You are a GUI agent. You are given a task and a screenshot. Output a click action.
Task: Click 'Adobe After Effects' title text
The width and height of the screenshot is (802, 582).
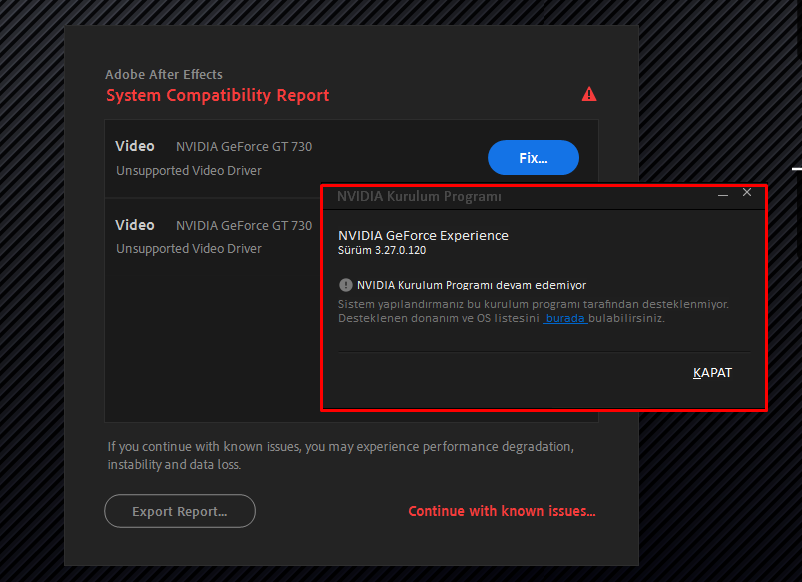point(164,74)
